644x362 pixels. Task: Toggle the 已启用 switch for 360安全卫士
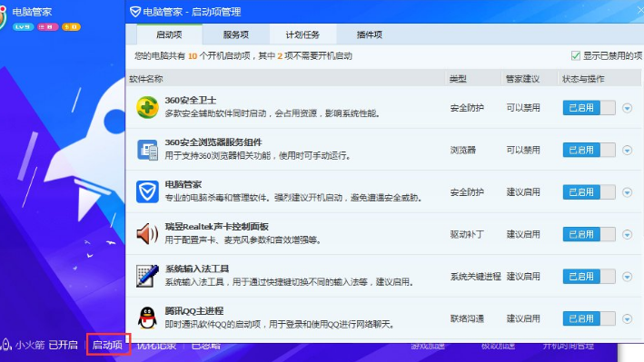click(589, 108)
